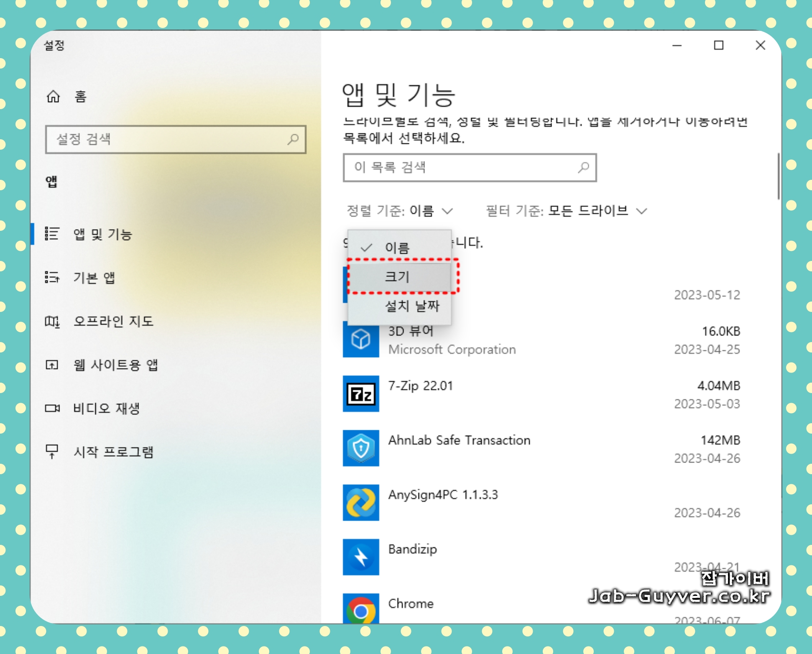812x654 pixels.
Task: Select the checked 이름 sort option
Action: (397, 248)
